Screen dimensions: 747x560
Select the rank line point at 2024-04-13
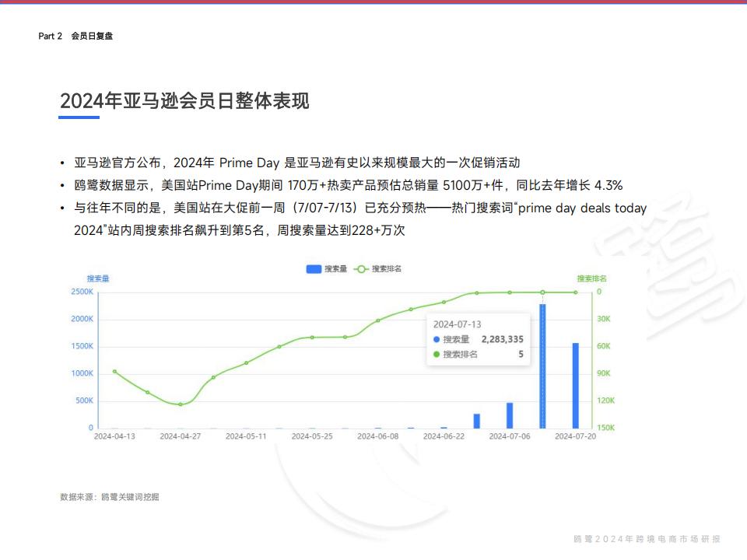coord(115,372)
